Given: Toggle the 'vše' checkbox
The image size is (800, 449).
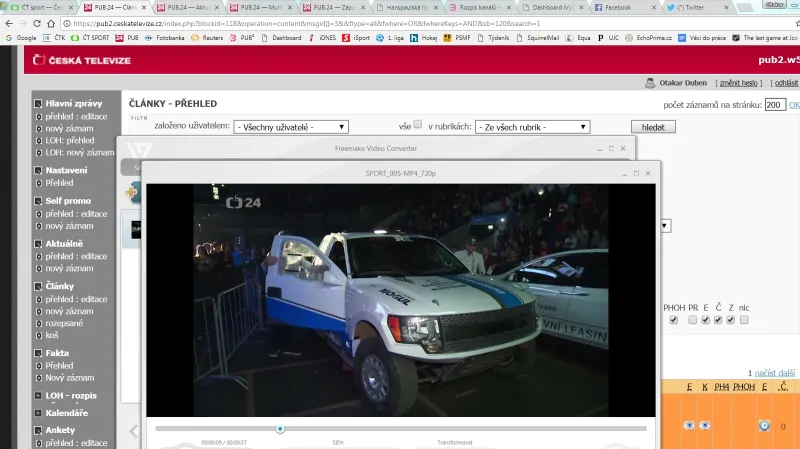Looking at the screenshot, I should (x=418, y=125).
